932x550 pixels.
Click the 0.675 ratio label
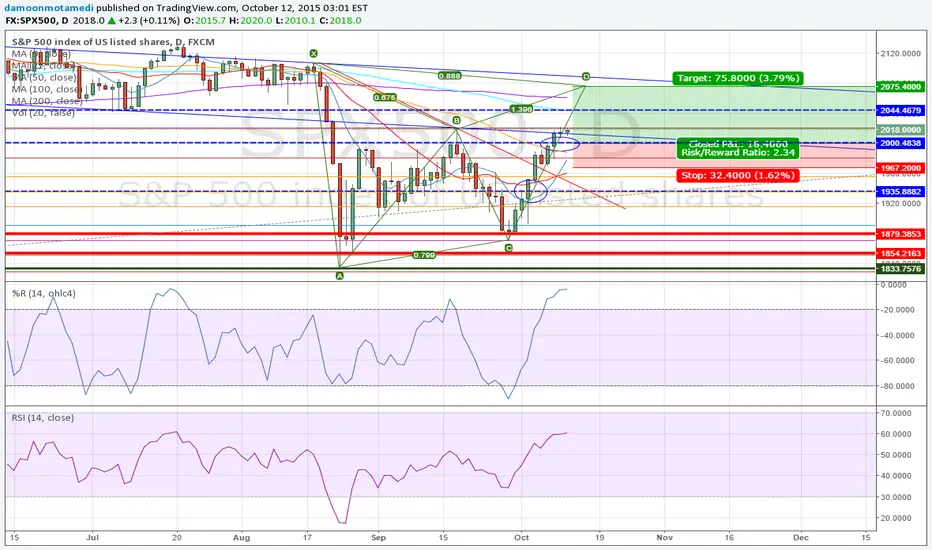[385, 98]
